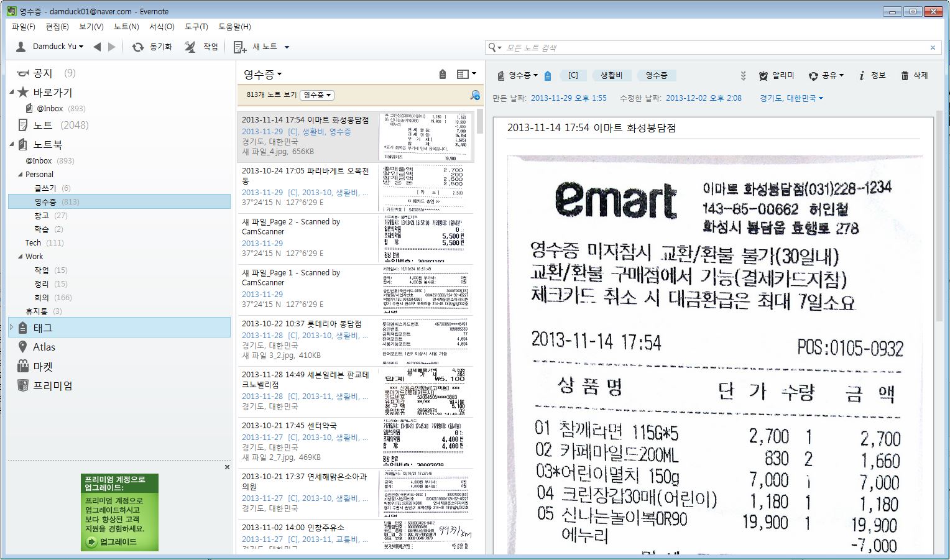Open the 서식(O) menu
Screen dimensions: 950x560
pos(162,27)
